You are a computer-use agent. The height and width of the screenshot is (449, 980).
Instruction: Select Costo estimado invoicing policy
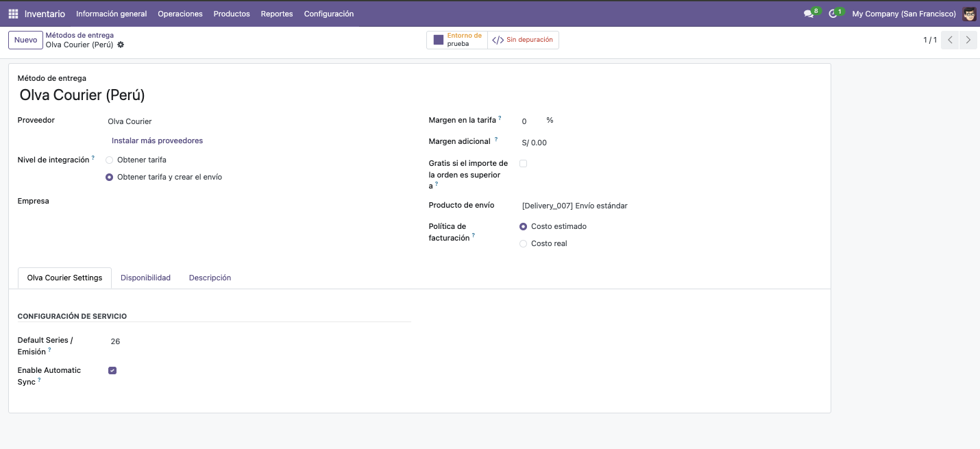(x=524, y=226)
